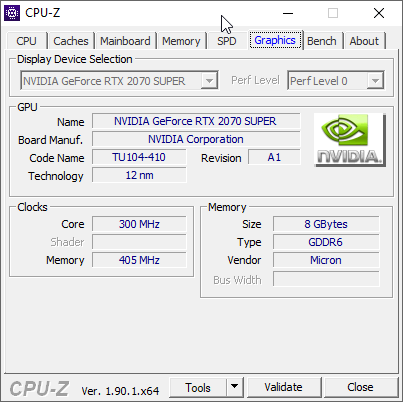Viewport: 403px width, 402px height.
Task: Open the Bench tab
Action: tap(322, 41)
